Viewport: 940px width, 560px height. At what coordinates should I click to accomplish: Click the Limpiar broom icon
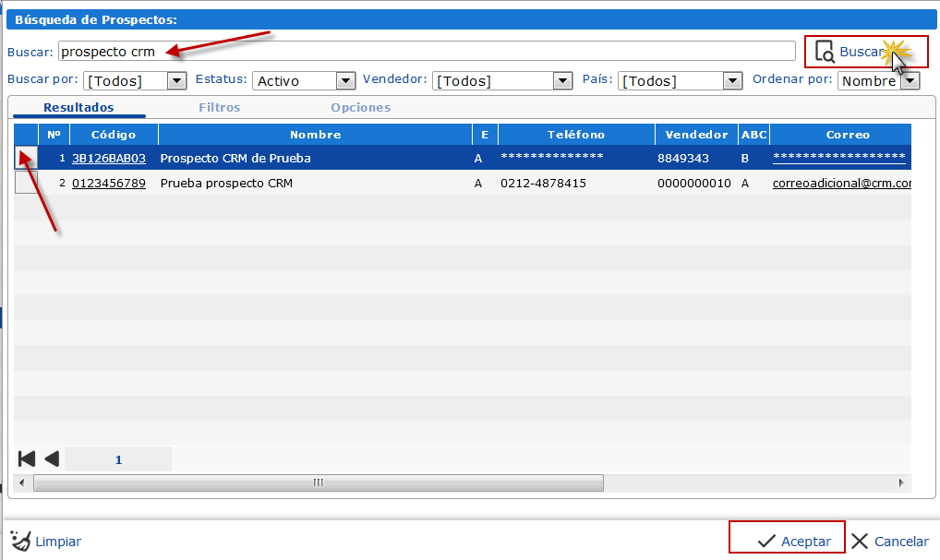[x=19, y=541]
